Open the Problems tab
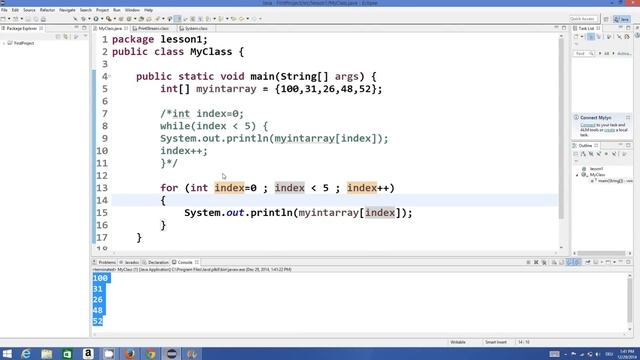 point(104,262)
